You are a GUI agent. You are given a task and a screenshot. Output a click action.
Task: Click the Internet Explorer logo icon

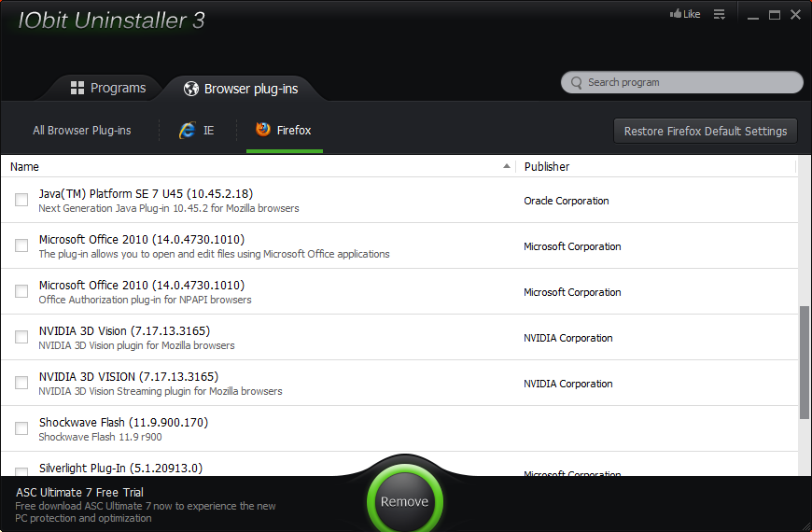(188, 130)
